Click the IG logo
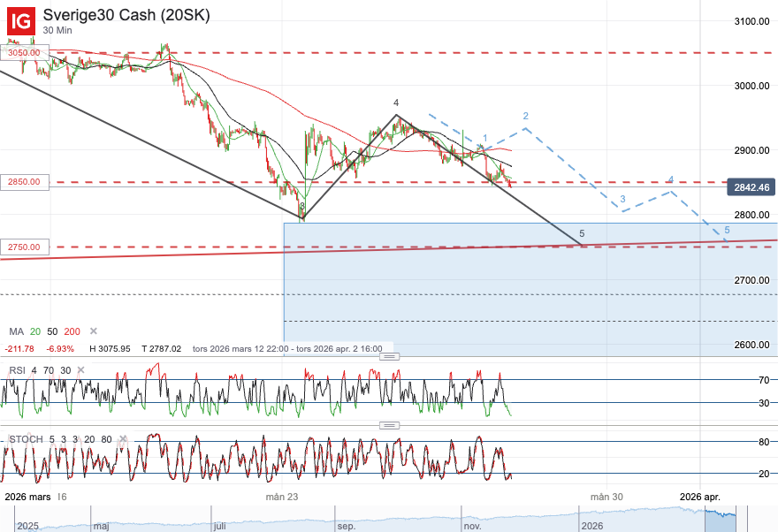Screen dimensions: 778x532 [x=21, y=21]
